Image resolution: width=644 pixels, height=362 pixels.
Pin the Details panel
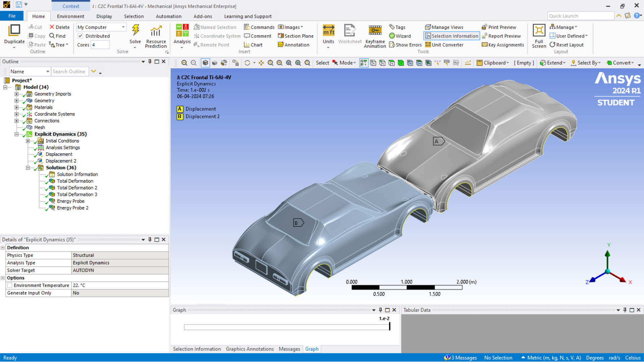coord(150,239)
